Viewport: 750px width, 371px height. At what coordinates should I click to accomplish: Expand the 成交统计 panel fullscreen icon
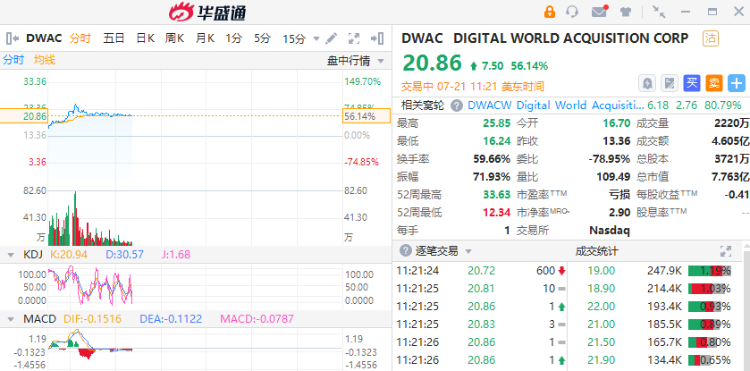click(x=726, y=251)
